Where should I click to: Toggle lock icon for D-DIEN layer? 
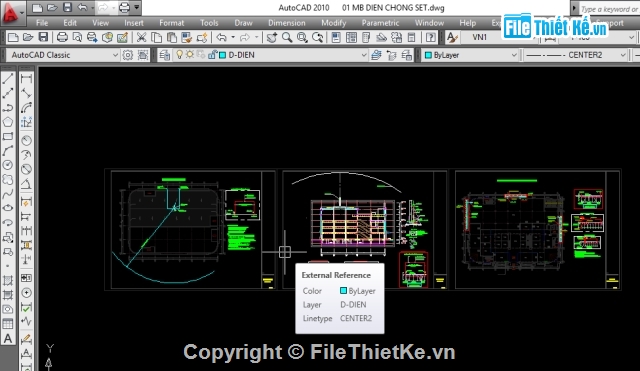pyautogui.click(x=212, y=54)
